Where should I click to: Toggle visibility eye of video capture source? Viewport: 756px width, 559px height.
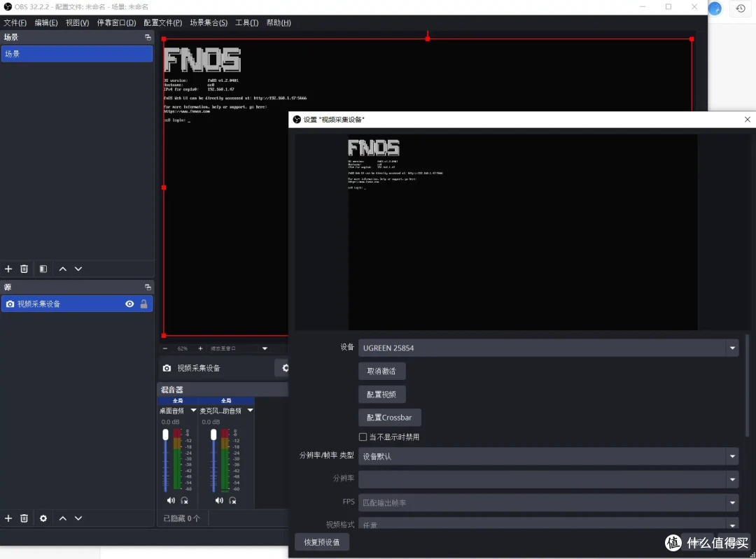point(129,304)
